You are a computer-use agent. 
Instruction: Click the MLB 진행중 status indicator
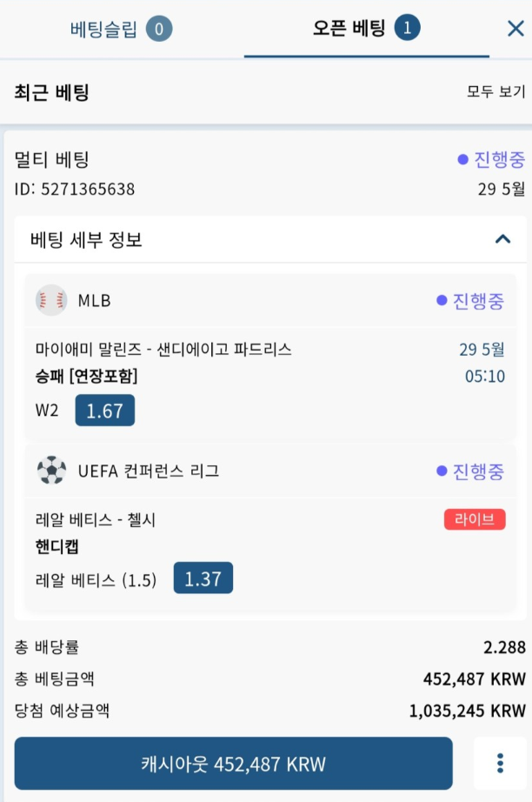470,300
